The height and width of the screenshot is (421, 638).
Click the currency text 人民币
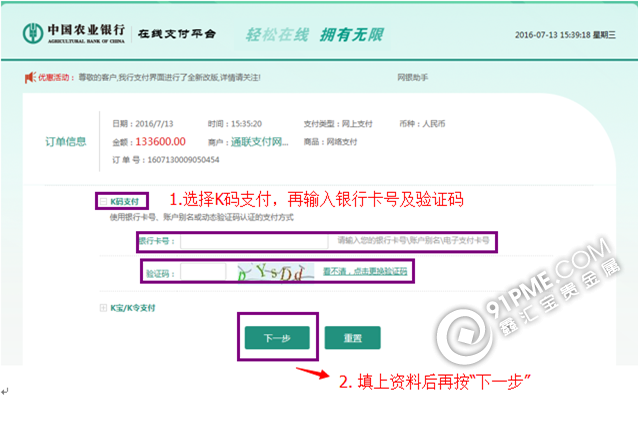[x=434, y=124]
